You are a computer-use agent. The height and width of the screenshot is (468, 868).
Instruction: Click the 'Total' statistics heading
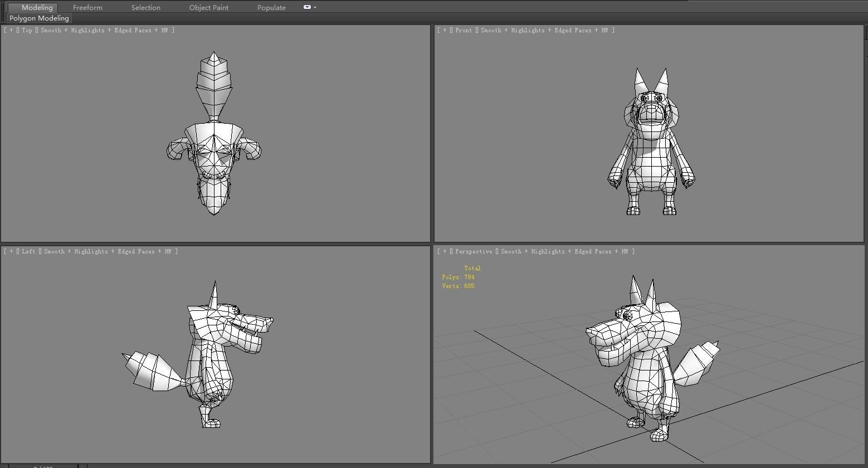(x=472, y=268)
